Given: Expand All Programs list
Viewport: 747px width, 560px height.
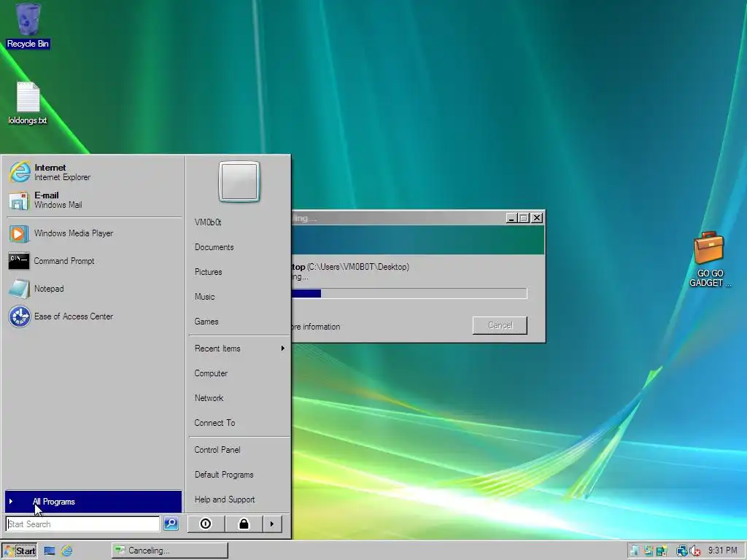Looking at the screenshot, I should click(x=93, y=502).
